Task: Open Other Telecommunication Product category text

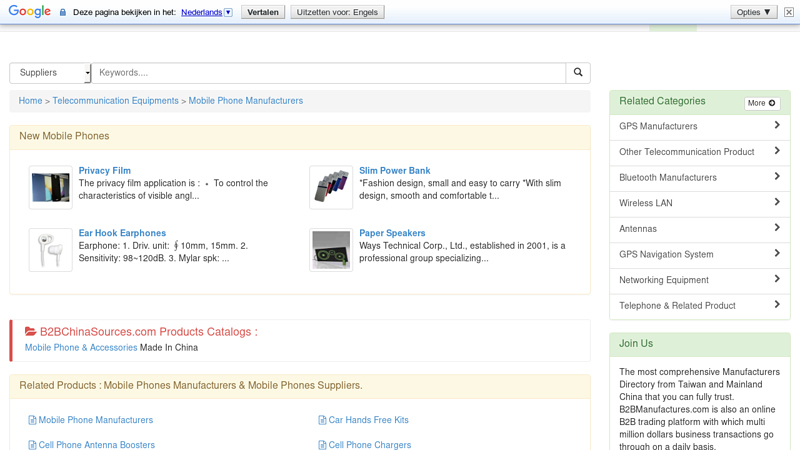Action: click(686, 152)
